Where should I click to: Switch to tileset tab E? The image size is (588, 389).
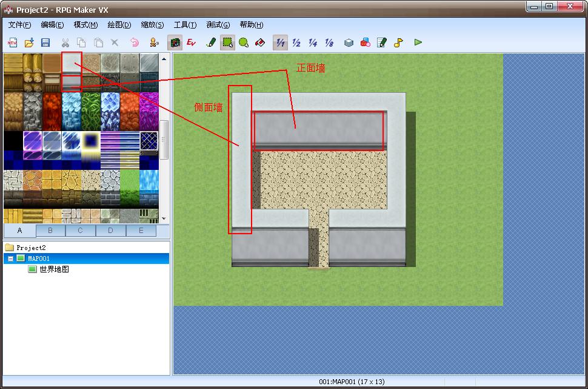[x=141, y=231]
